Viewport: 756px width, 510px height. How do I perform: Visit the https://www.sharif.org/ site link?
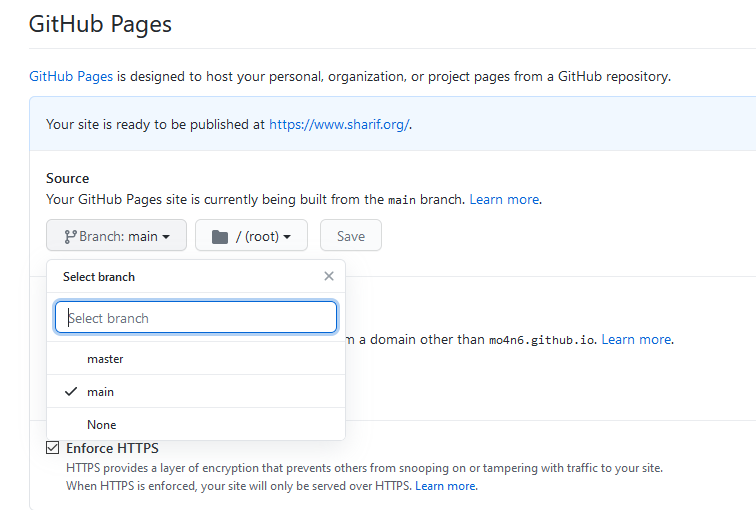(339, 124)
